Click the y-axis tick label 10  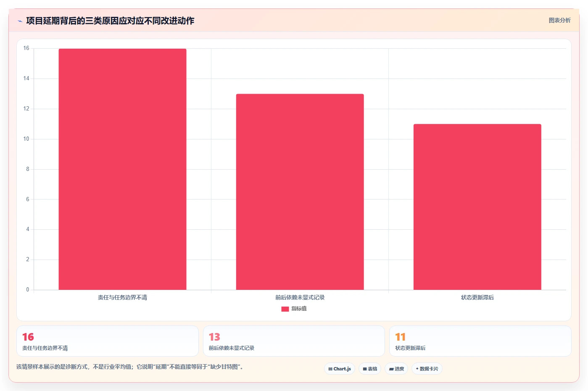pos(26,139)
